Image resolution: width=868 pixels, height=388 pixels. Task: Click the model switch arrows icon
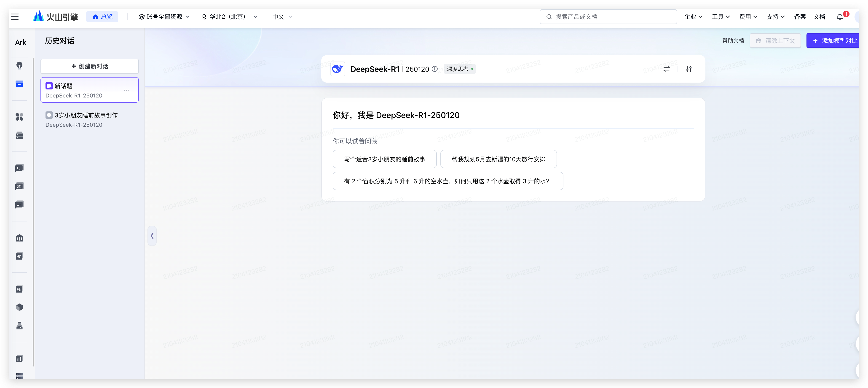point(666,69)
